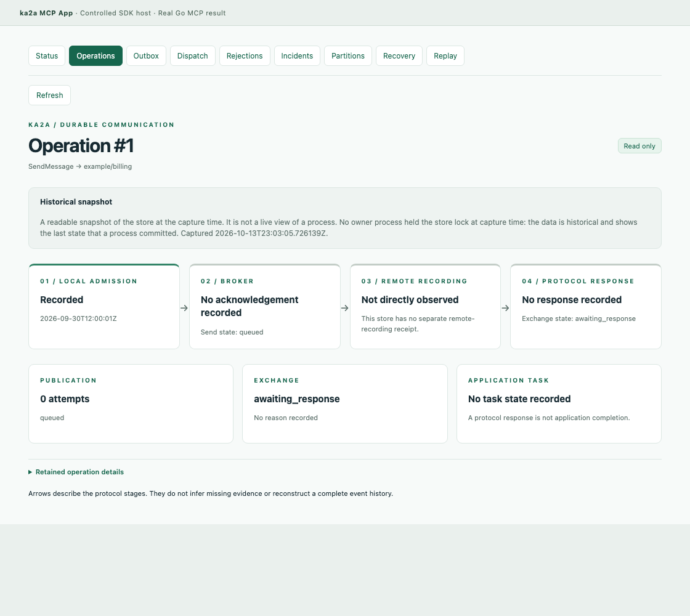The image size is (690, 616).
Task: Switch to the Partitions tab
Action: [x=348, y=56]
